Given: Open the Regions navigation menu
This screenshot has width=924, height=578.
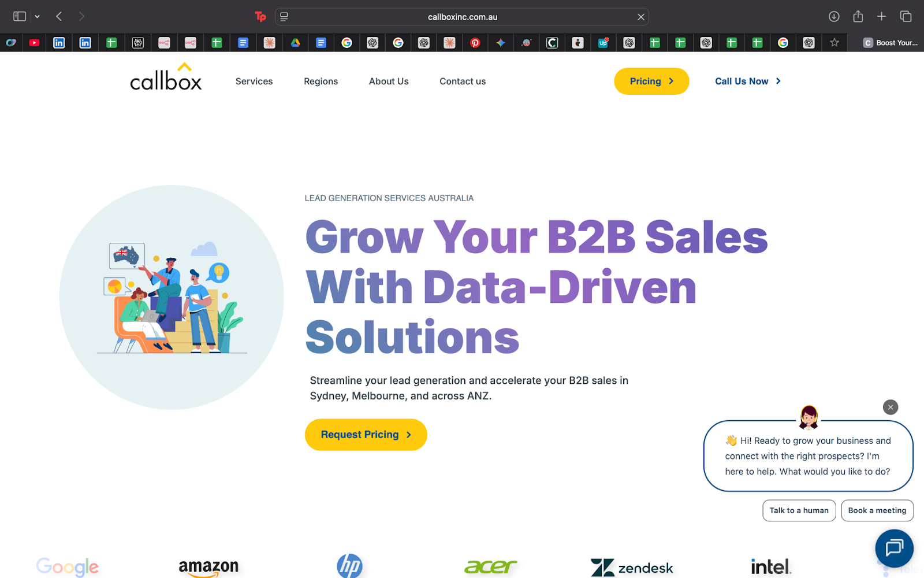Looking at the screenshot, I should pyautogui.click(x=321, y=81).
